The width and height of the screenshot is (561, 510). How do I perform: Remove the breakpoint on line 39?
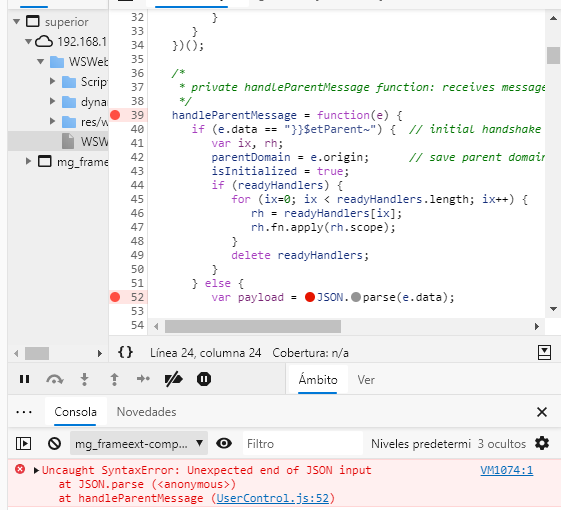click(115, 115)
